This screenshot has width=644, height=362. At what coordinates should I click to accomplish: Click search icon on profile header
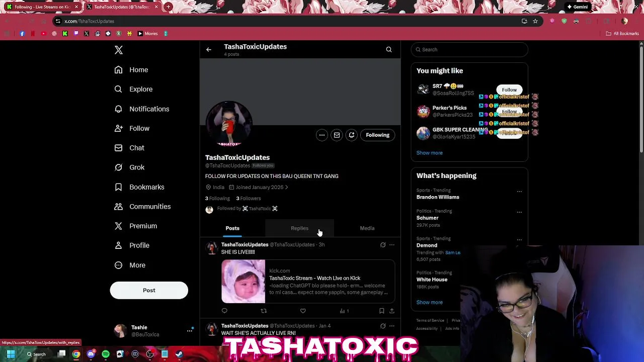coord(389,49)
